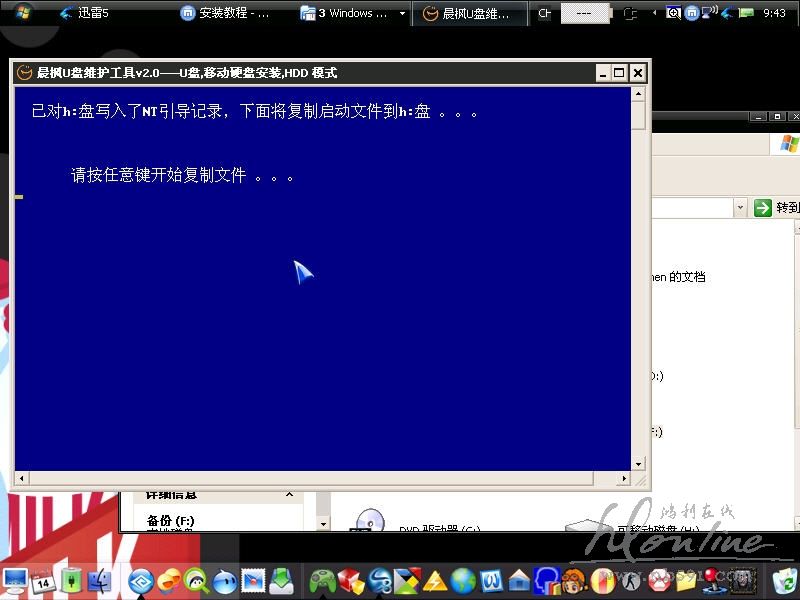800x600 pixels.
Task: Click the 晨枫 tool title bar icon
Action: pyautogui.click(x=24, y=73)
